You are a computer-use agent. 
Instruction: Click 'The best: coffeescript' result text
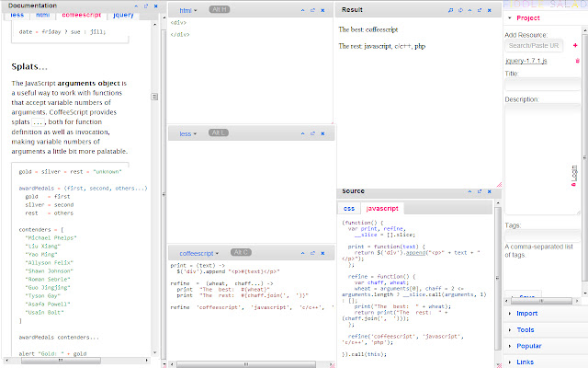(x=367, y=29)
